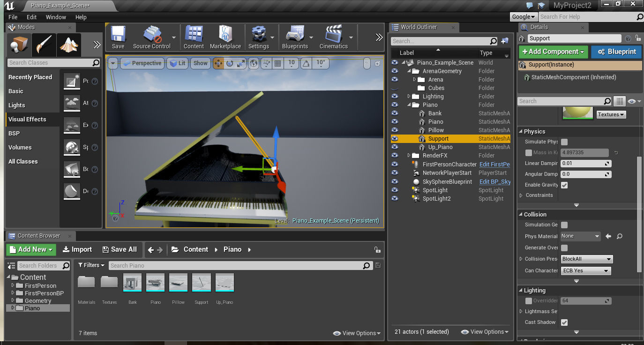Click the save search icon beside Search Piano
Screen dimensions: 644x345
click(x=378, y=266)
